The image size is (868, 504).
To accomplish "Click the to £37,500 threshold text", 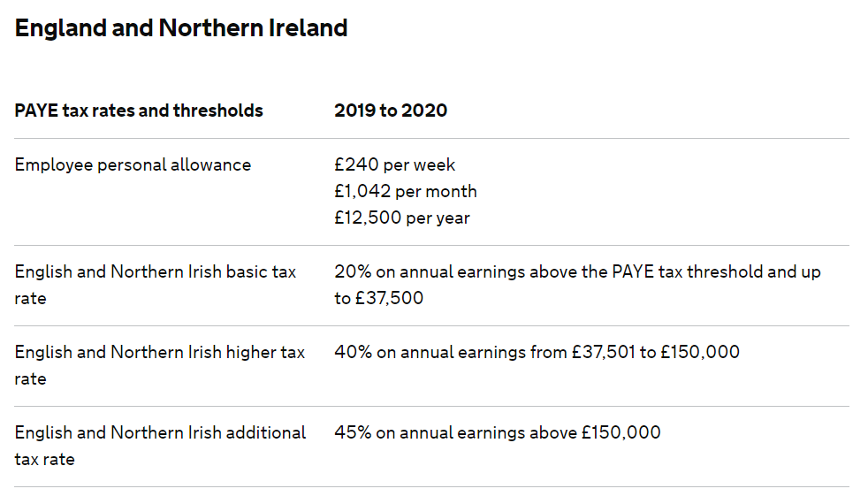I will click(378, 299).
